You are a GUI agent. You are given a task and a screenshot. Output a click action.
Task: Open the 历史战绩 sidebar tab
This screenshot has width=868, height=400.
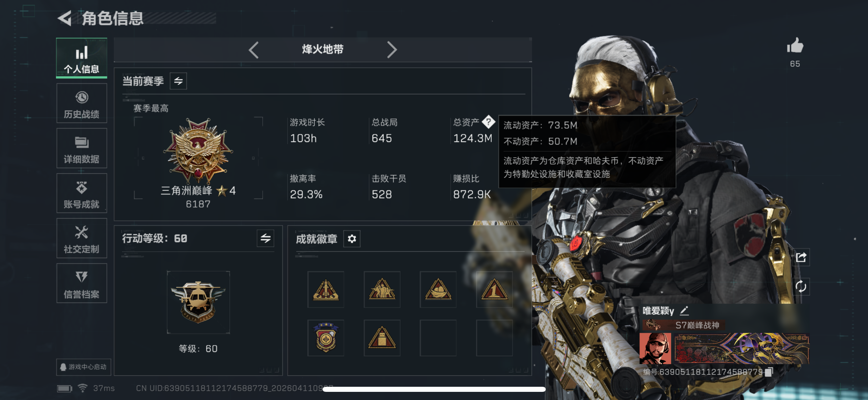[82, 103]
